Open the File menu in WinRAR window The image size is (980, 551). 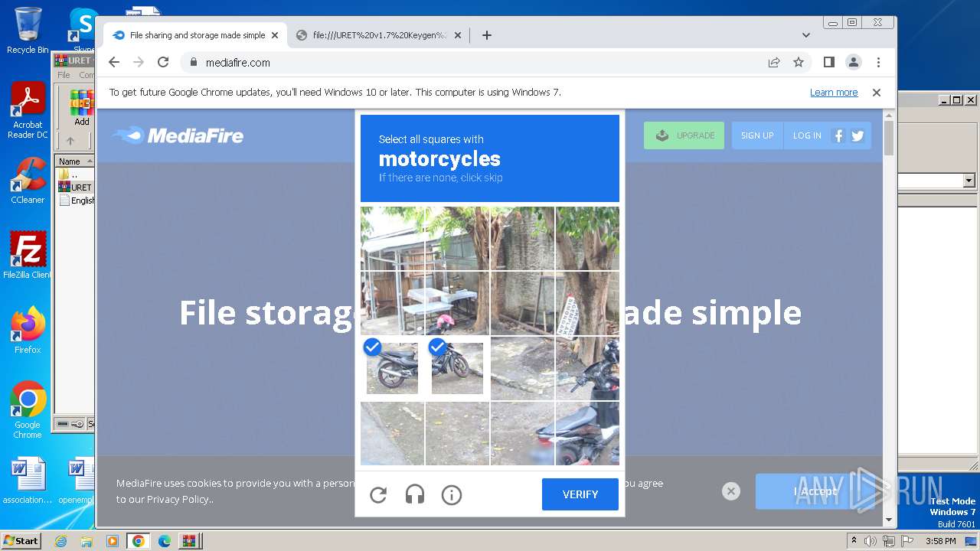tap(64, 75)
